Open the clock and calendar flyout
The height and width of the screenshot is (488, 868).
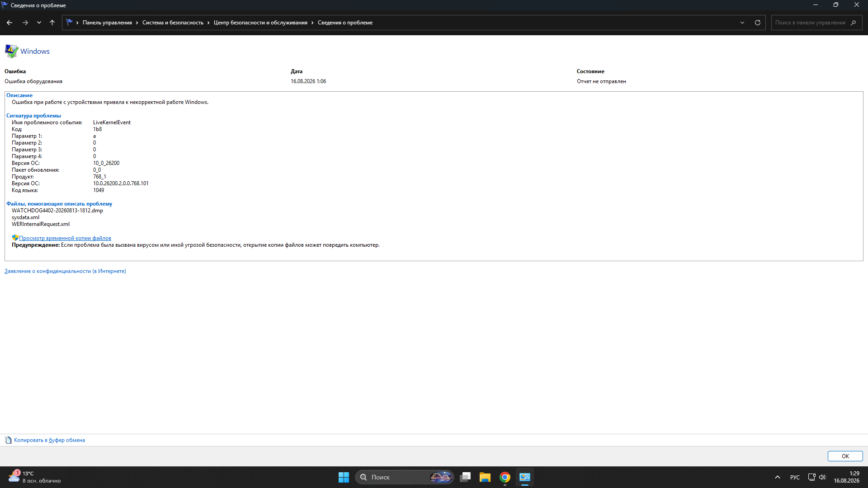click(847, 477)
